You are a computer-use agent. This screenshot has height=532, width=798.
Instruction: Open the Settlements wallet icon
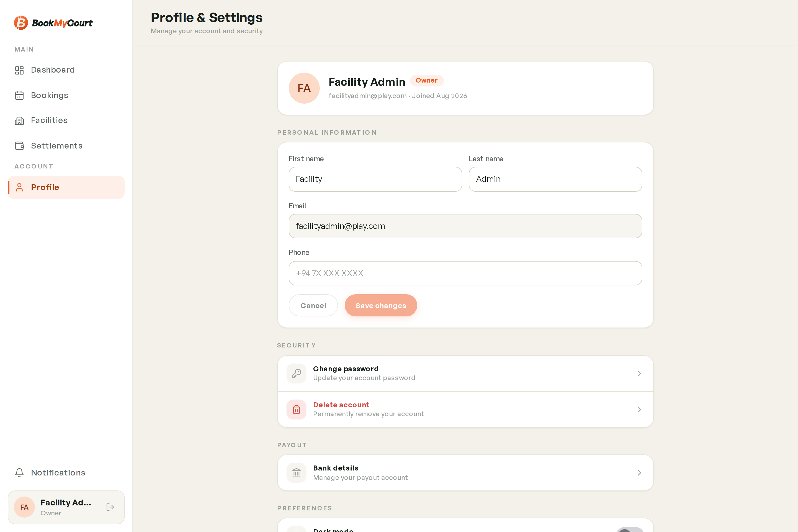[19, 146]
